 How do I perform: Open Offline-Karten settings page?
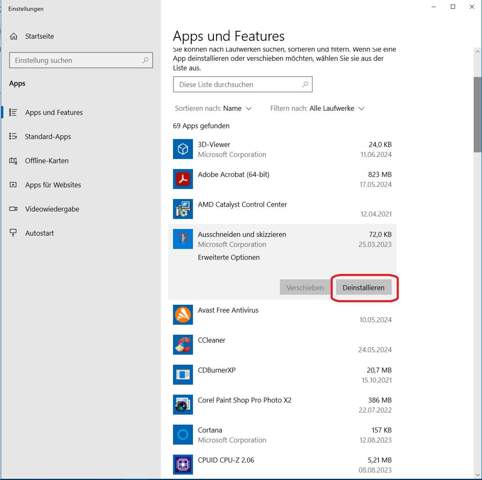tap(47, 161)
